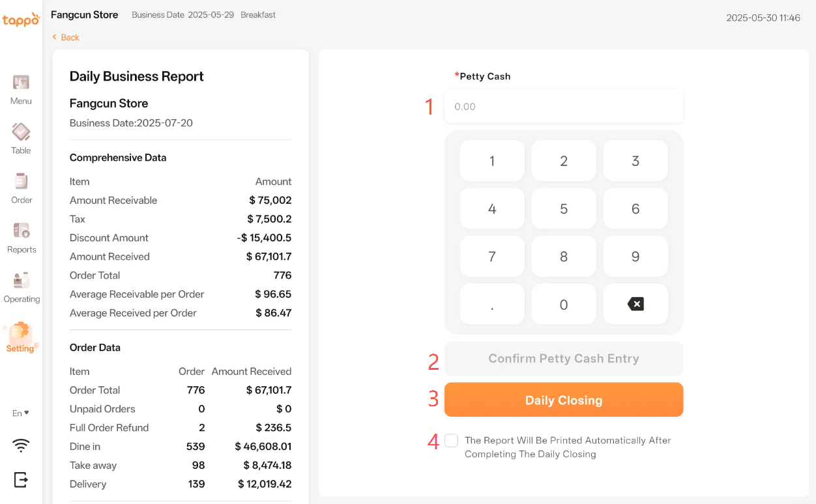Screen dimensions: 816x504
Task: Go to the Table section icon
Action: coord(21,133)
